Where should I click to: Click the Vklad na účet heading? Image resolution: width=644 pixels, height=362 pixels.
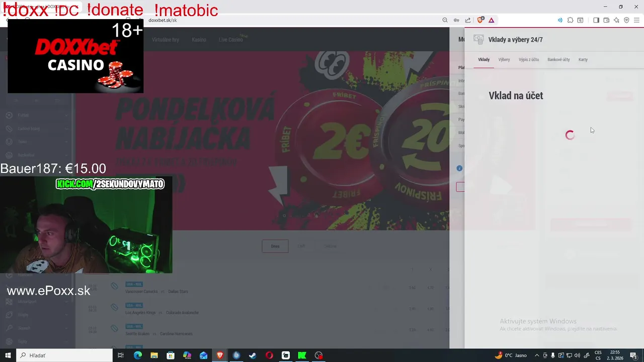516,96
